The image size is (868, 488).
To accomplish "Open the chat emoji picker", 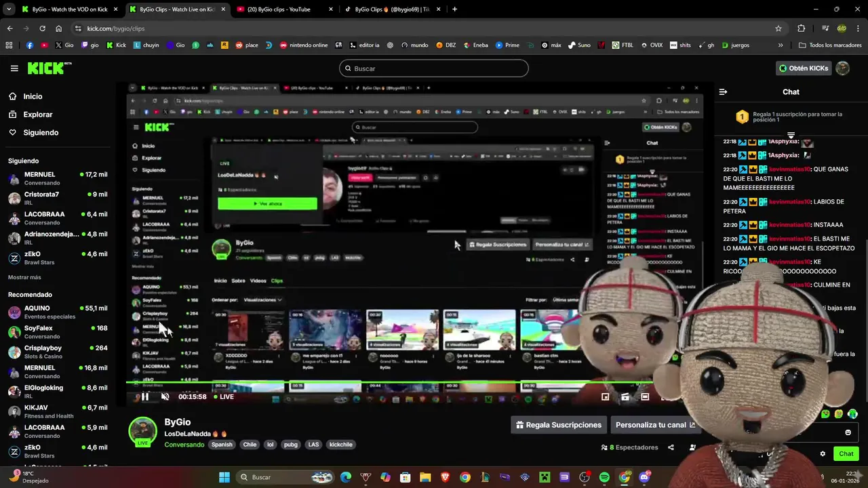I will (848, 432).
